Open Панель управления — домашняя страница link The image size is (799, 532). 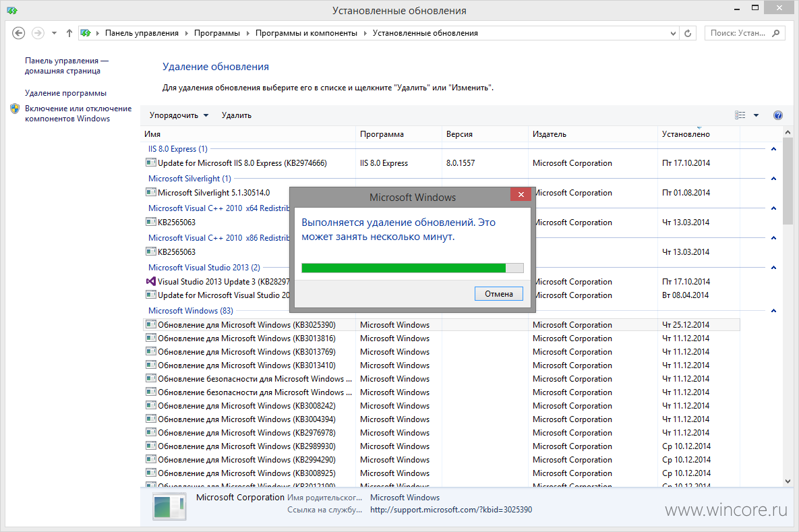pyautogui.click(x=67, y=65)
